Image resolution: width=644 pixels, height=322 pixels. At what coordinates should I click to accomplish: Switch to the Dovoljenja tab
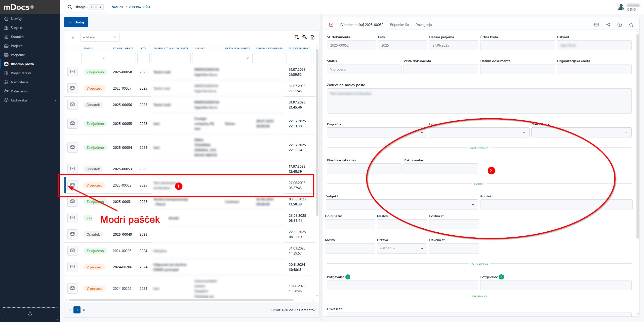(423, 25)
